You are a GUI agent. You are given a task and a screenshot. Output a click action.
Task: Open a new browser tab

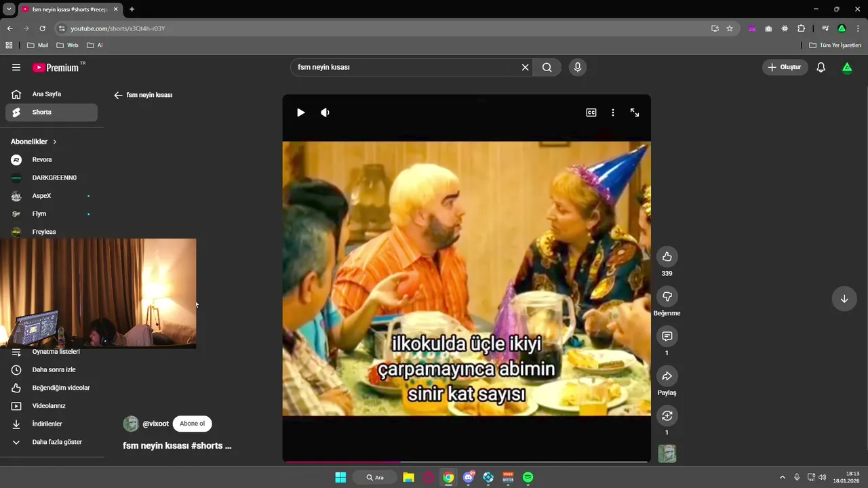[132, 9]
